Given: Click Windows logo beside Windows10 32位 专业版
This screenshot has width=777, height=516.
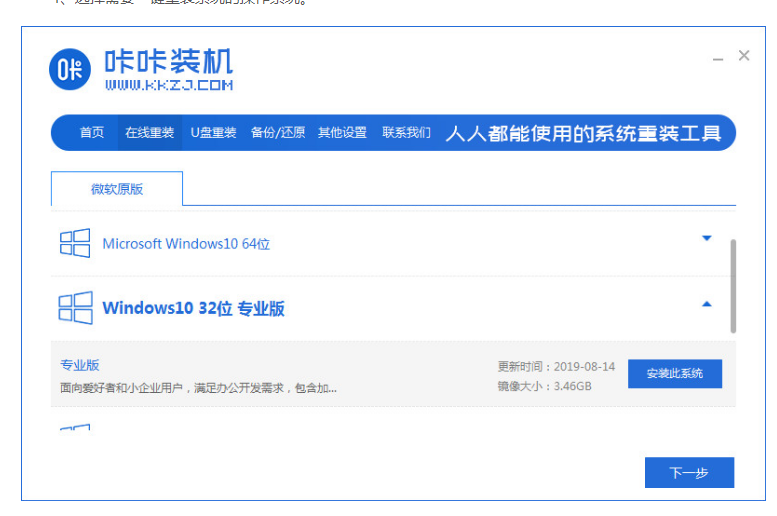Looking at the screenshot, I should coord(75,308).
